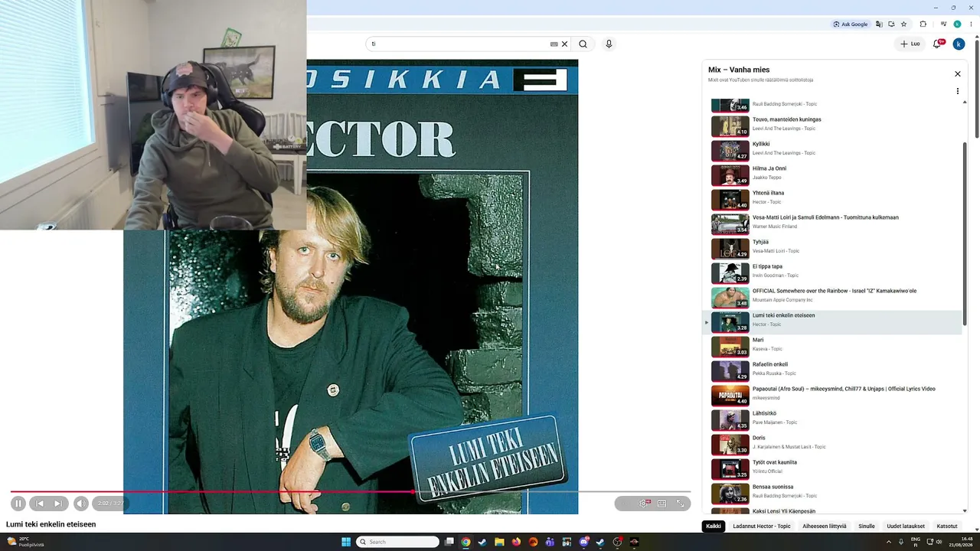Click the Windows taskbar search box
The height and width of the screenshot is (551, 980).
click(x=398, y=542)
